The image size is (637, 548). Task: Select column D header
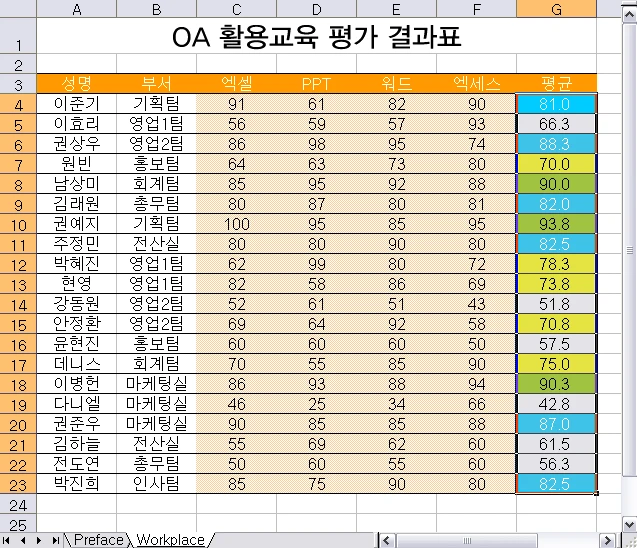[x=316, y=9]
